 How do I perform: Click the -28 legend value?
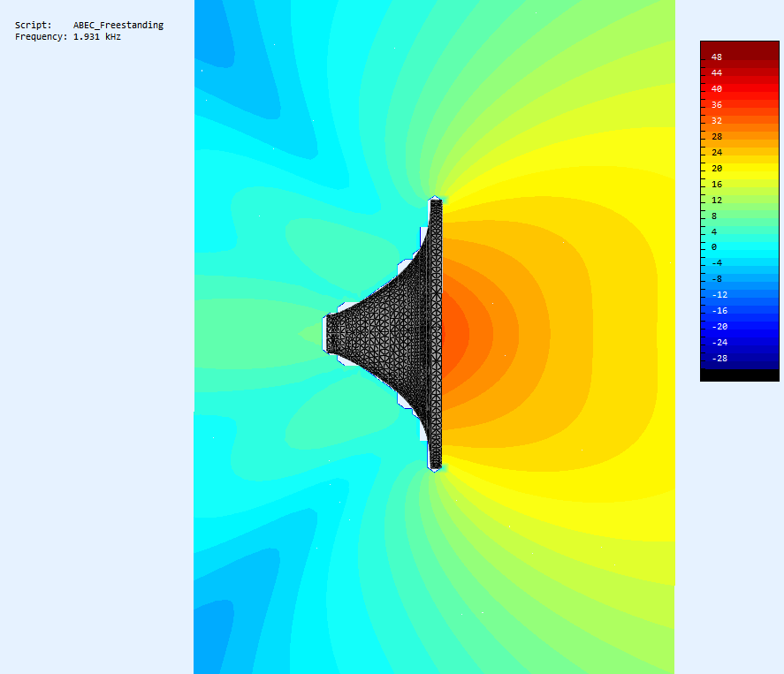click(x=719, y=359)
